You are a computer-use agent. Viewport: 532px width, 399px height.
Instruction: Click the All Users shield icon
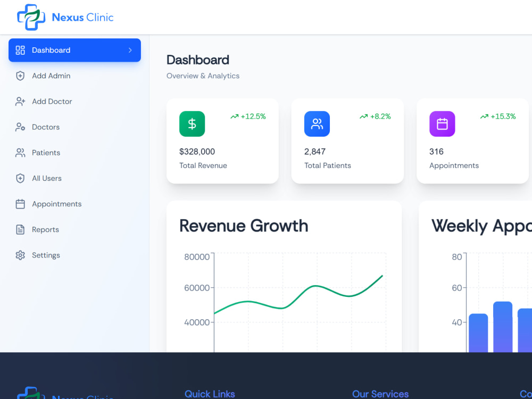[20, 178]
